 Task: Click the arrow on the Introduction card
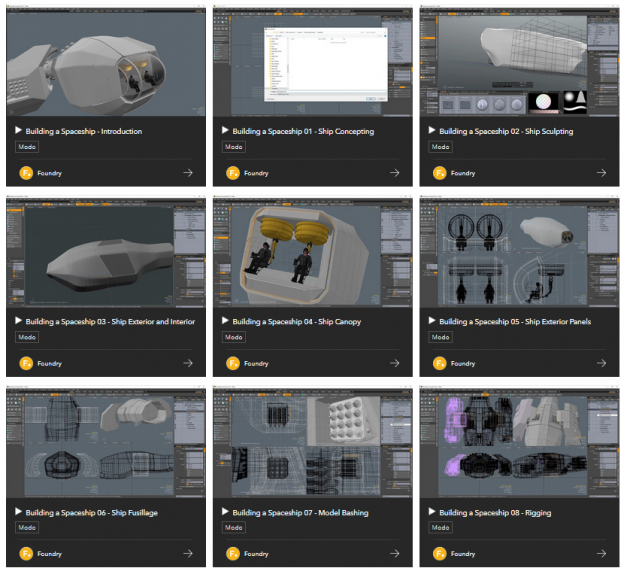coord(187,173)
